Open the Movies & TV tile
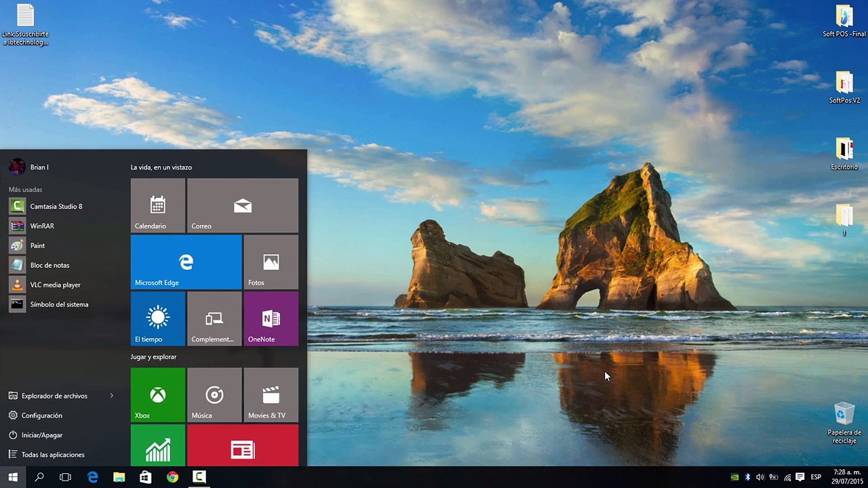The width and height of the screenshot is (868, 488). click(x=271, y=395)
